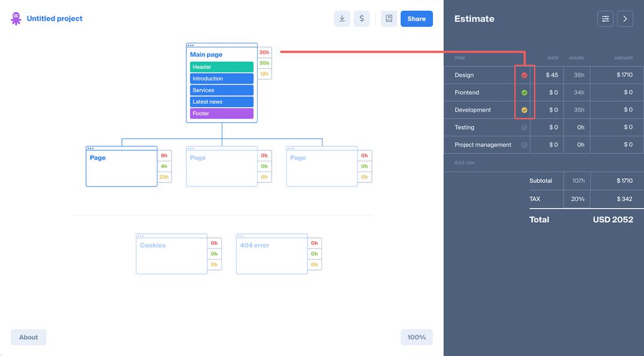Click the yellow 23h hours tag
The height and width of the screenshot is (356, 644).
pos(164,177)
